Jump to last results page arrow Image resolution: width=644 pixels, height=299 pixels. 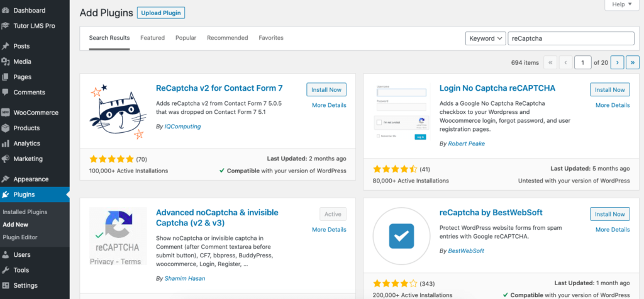(633, 62)
